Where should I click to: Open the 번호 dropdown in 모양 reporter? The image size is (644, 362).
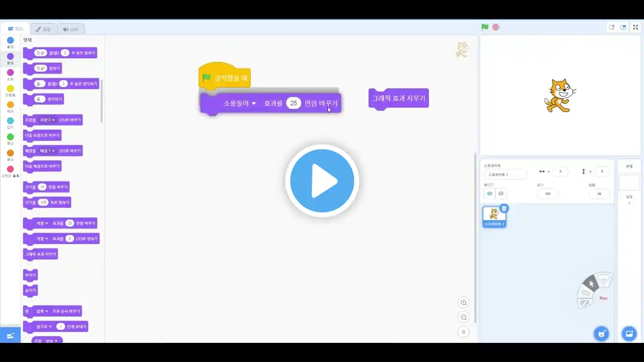(52, 341)
